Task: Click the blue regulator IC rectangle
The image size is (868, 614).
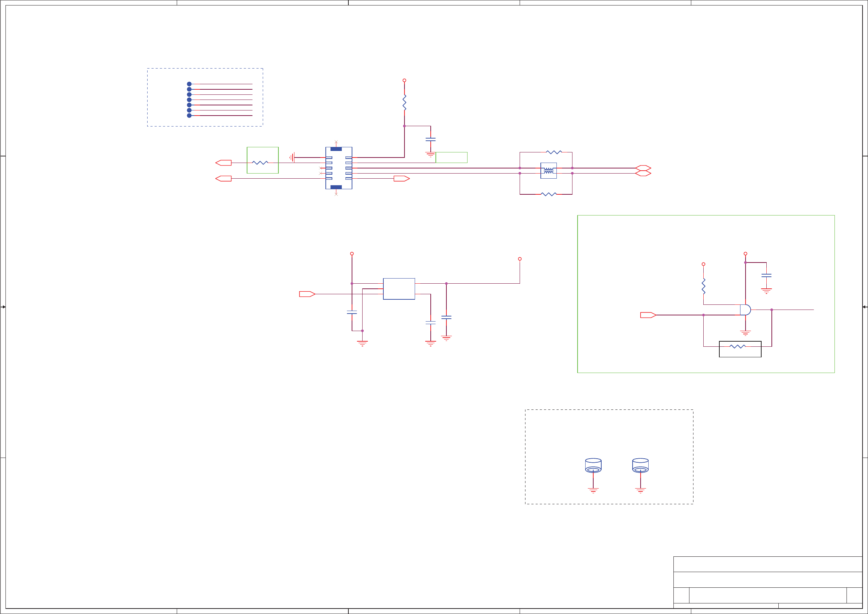Action: pos(399,289)
